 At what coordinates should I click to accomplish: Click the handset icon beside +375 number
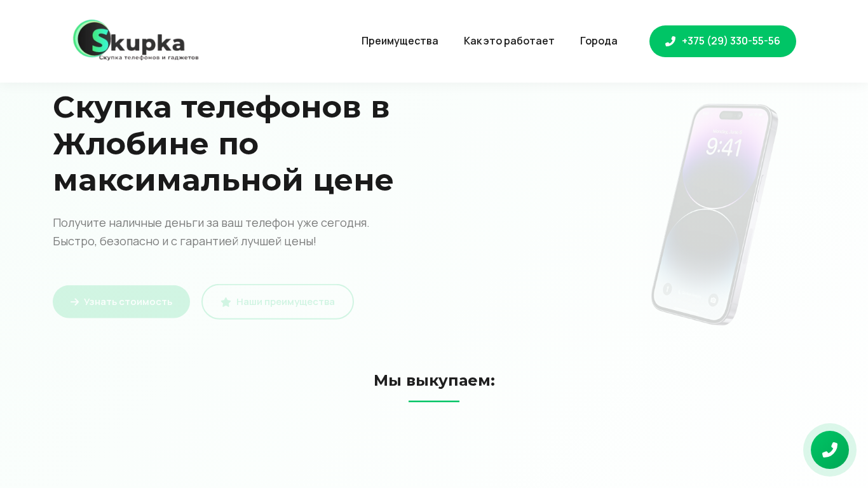pos(670,41)
